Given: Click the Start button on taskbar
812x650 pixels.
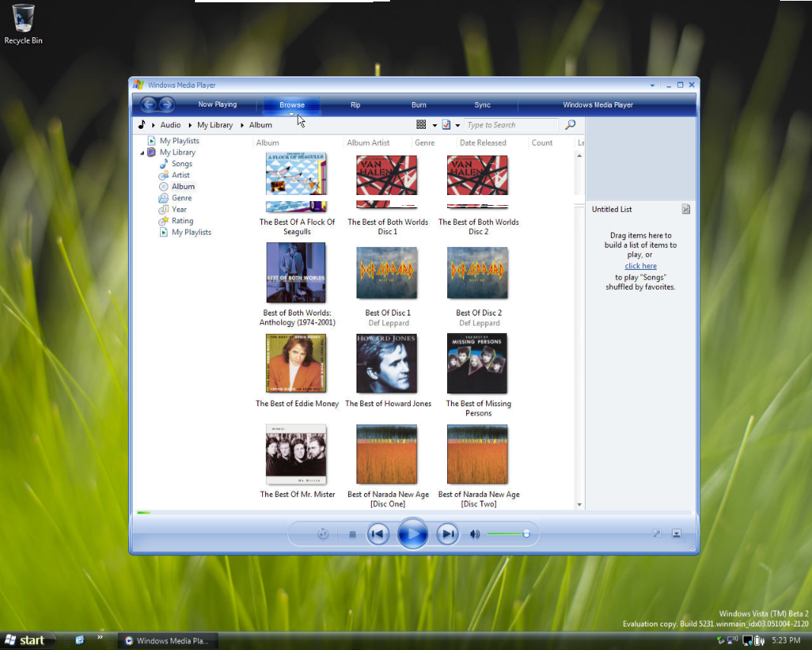Looking at the screenshot, I should tap(26, 640).
